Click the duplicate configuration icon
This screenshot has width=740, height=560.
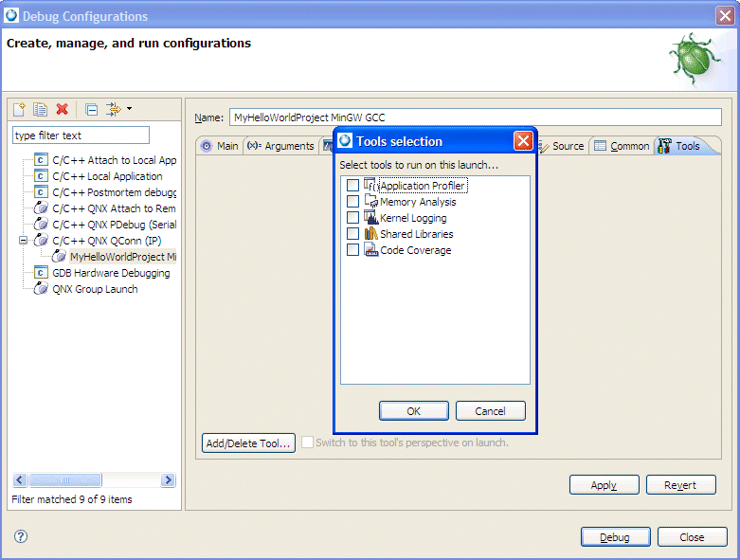pos(41,110)
